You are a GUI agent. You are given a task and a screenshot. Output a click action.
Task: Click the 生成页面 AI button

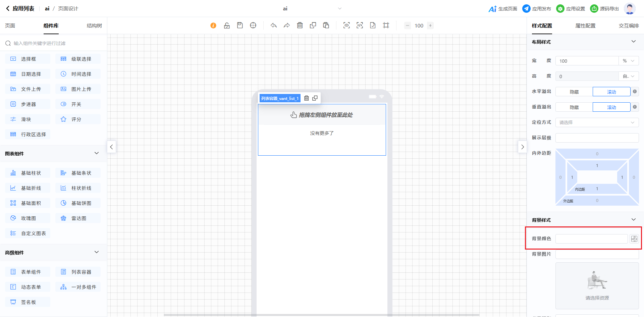pyautogui.click(x=503, y=9)
